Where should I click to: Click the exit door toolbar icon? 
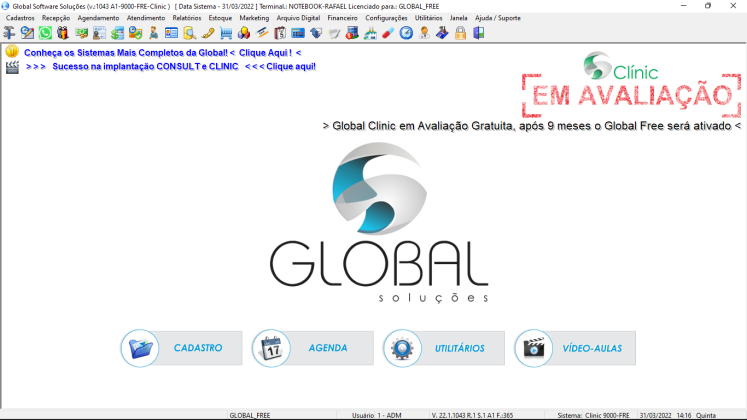point(478,33)
